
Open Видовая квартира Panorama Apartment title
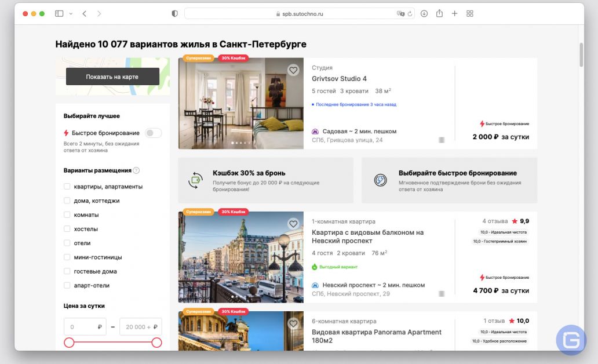pos(377,336)
